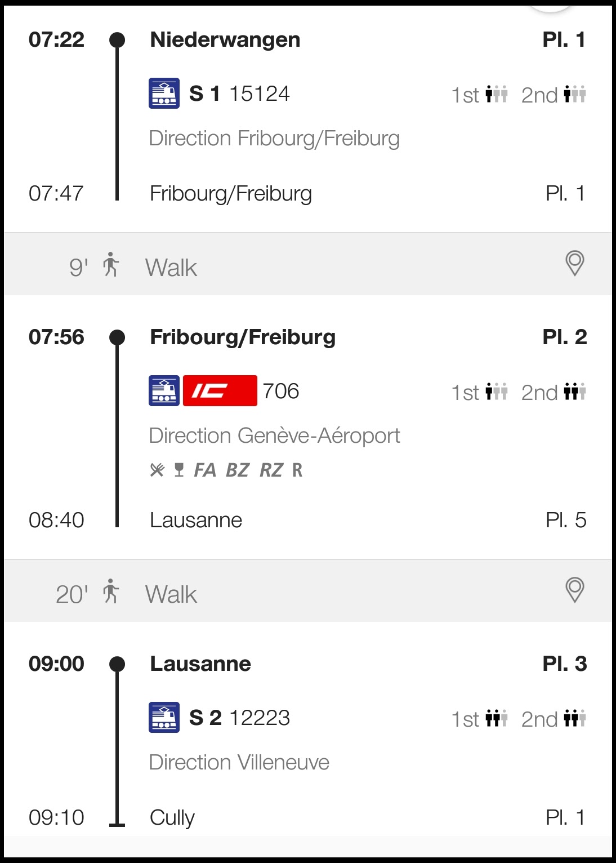Open map pin for the 9' walk
Screen dimensions: 616x863
tap(574, 263)
